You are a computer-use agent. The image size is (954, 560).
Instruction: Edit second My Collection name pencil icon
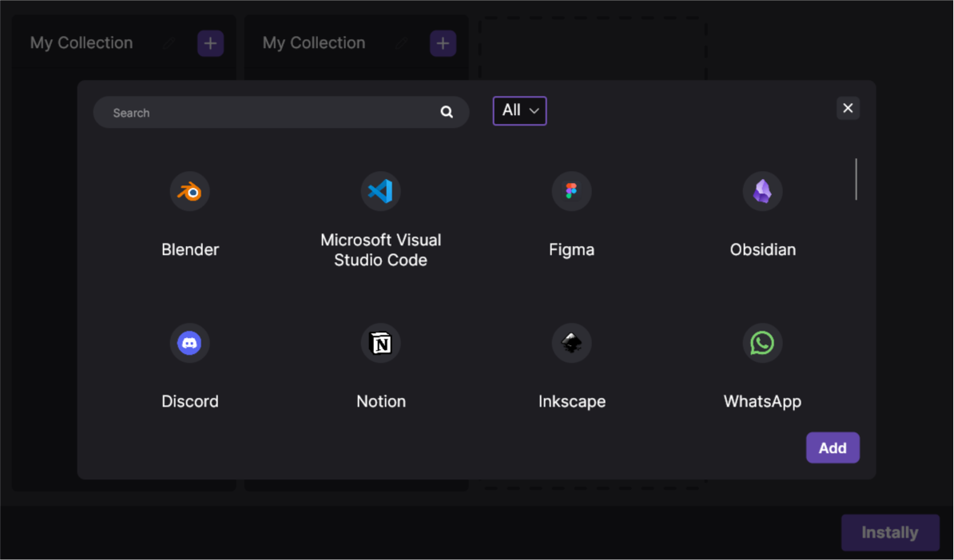click(402, 43)
